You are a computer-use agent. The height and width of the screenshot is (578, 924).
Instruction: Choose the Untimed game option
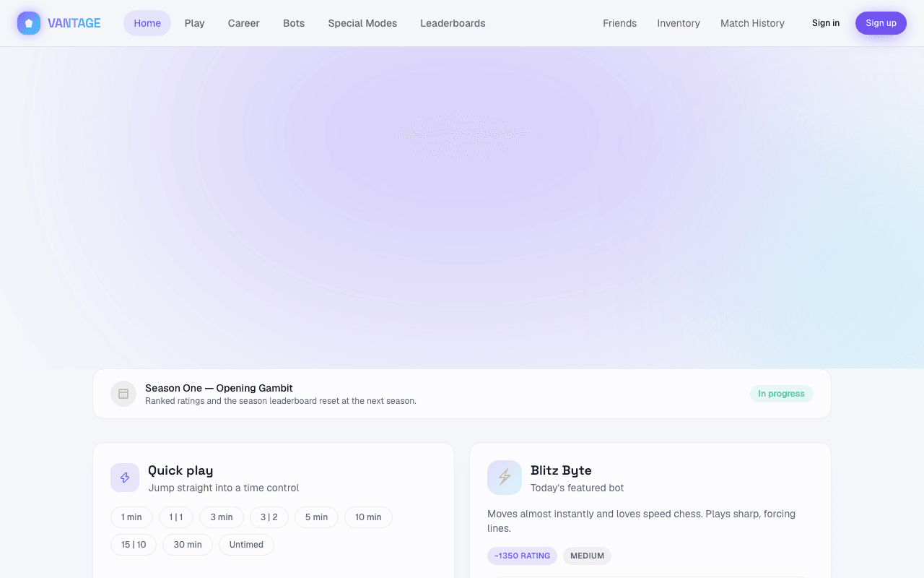pyautogui.click(x=246, y=545)
